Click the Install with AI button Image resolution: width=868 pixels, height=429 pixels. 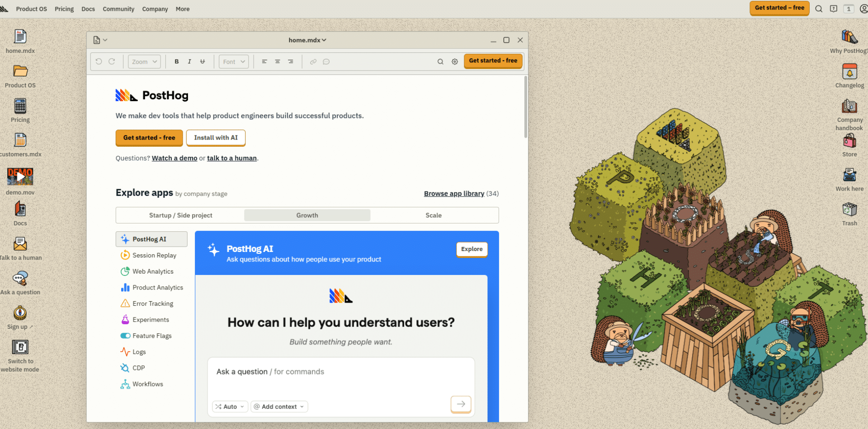click(216, 138)
